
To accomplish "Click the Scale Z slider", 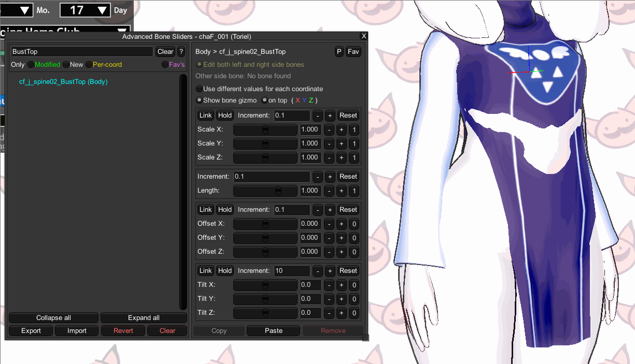I will (x=265, y=157).
